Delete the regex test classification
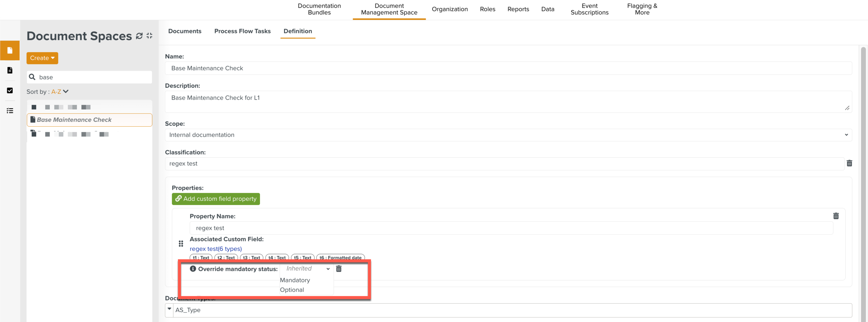The height and width of the screenshot is (322, 868). pyautogui.click(x=849, y=163)
